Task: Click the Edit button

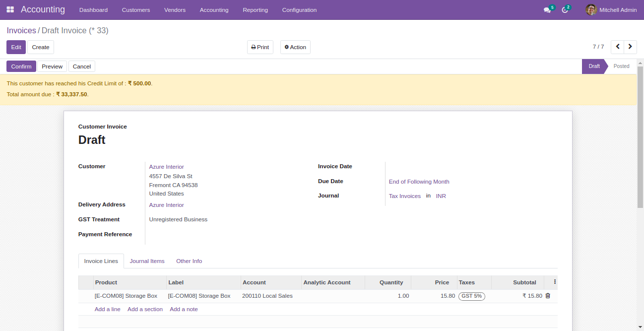Action: tap(16, 47)
